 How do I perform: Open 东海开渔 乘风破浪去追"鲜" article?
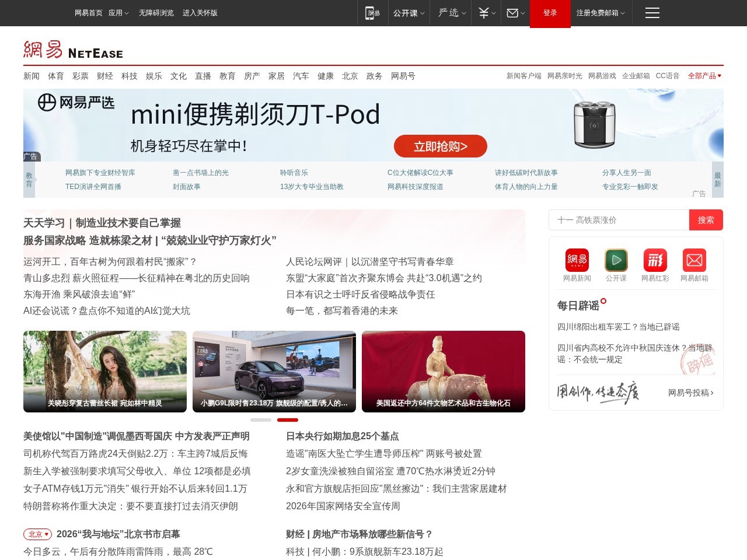click(79, 295)
